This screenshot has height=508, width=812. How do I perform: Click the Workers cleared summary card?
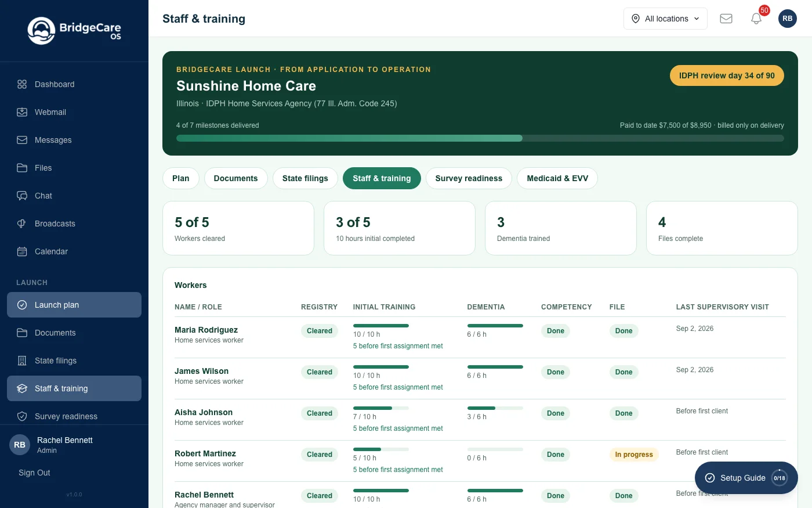click(x=238, y=228)
